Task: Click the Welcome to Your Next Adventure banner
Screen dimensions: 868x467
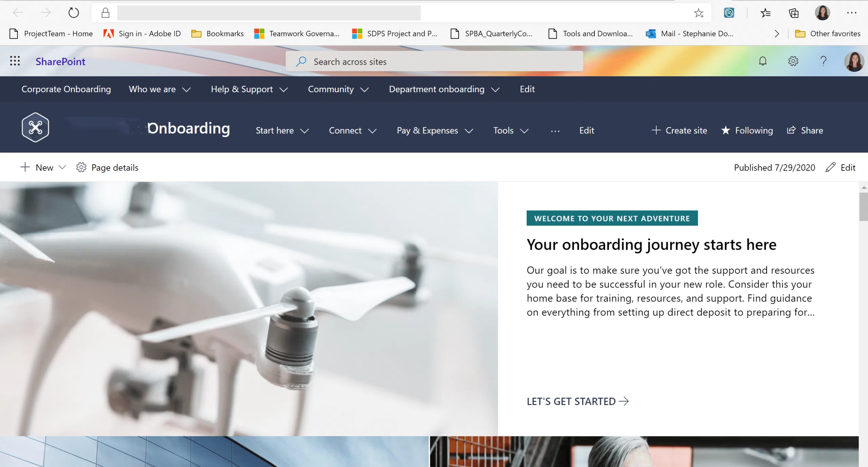Action: coord(612,218)
